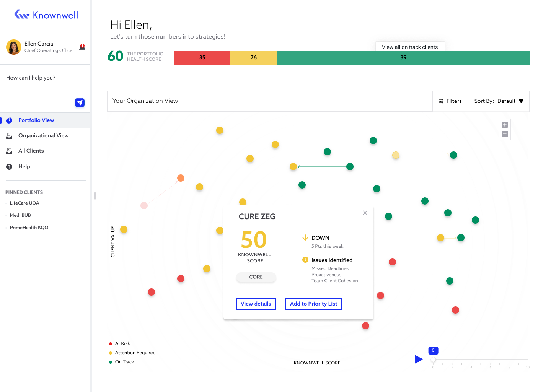Viewport: 551px width, 392px height.
Task: Click the 'Team Client Cohesion' issue text
Action: [x=335, y=281]
